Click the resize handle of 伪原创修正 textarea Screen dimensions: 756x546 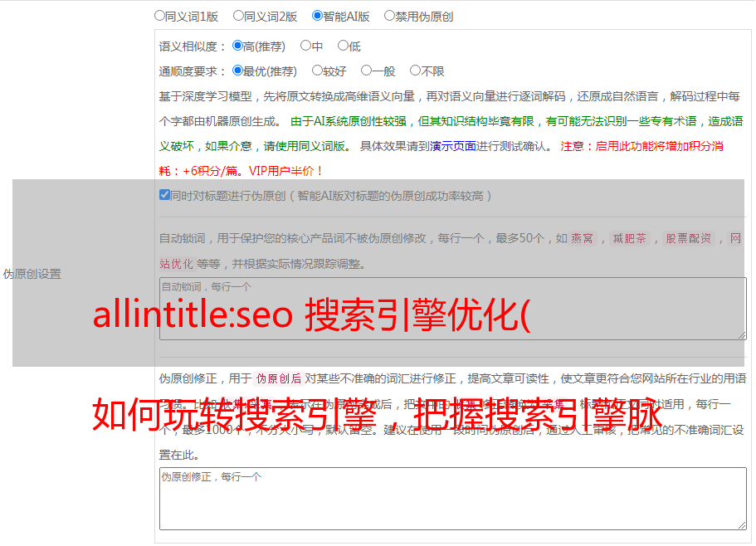click(742, 525)
